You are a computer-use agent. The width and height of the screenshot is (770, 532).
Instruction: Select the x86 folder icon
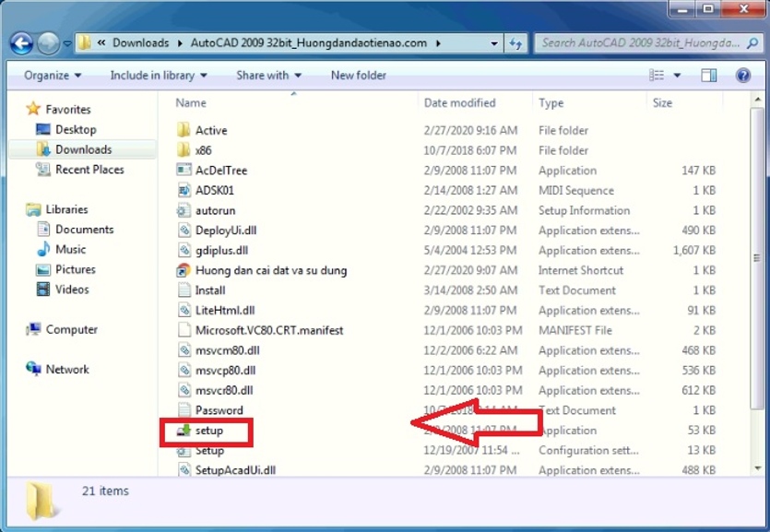pyautogui.click(x=184, y=150)
